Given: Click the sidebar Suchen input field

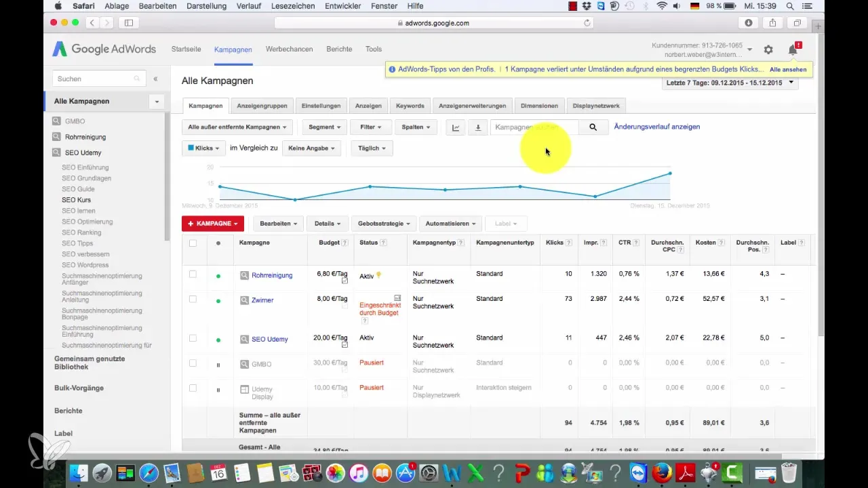Looking at the screenshot, I should point(98,79).
